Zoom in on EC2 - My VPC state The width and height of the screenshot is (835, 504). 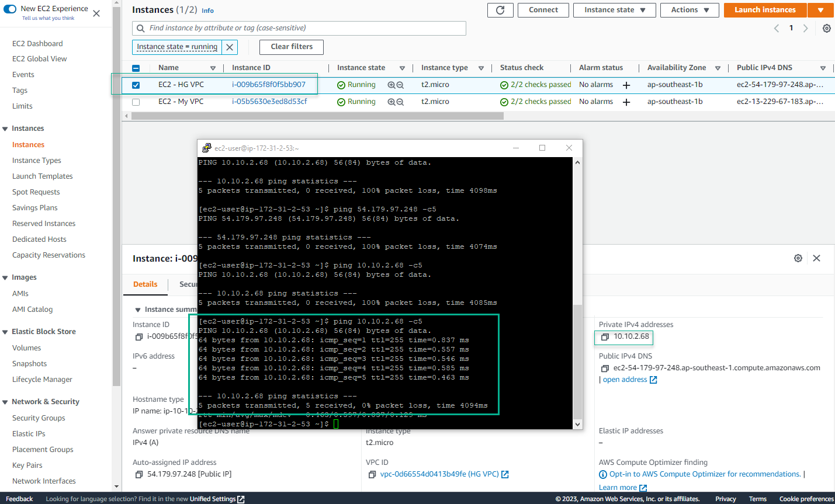click(391, 102)
